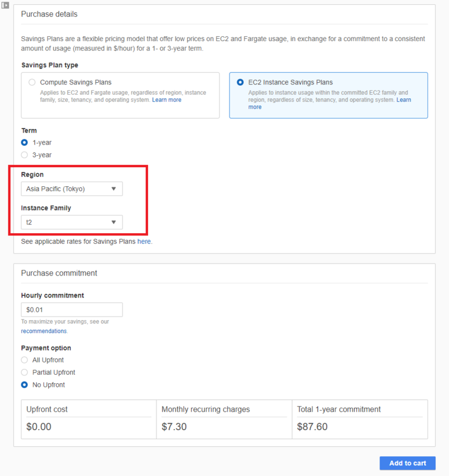Click the Payment option label
This screenshot has height=476, width=449.
click(x=46, y=348)
